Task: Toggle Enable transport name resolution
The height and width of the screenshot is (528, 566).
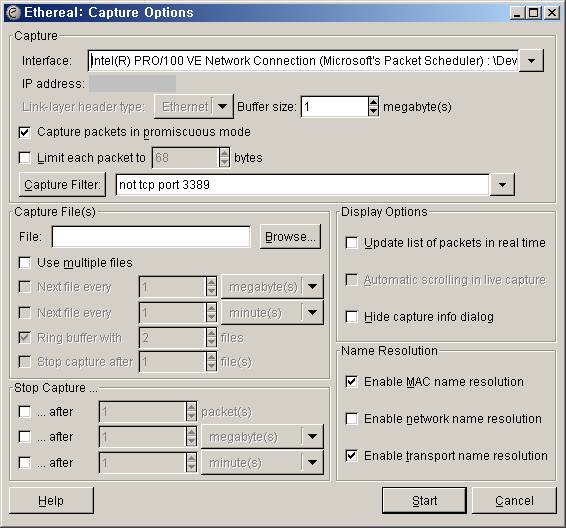Action: [x=352, y=455]
